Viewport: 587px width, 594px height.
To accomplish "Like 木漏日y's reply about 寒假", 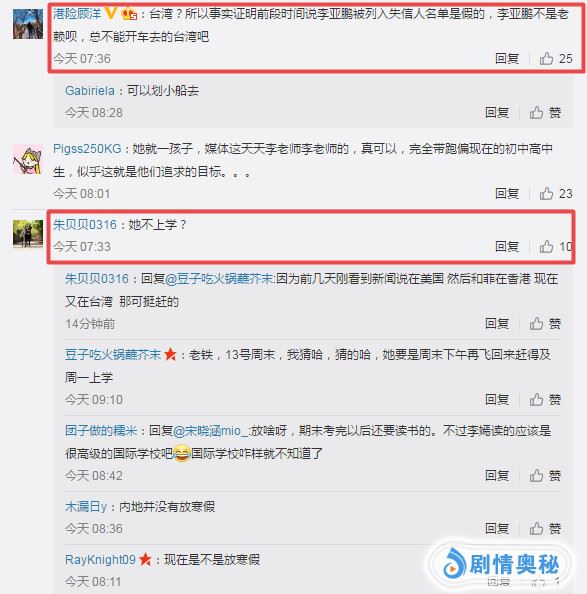I will tap(545, 528).
